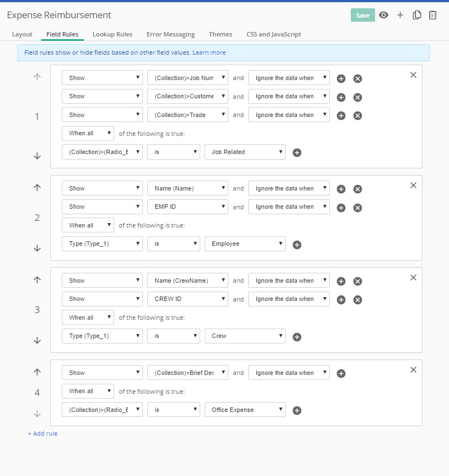Expand rule 4 'When all' dropdown

pyautogui.click(x=88, y=391)
